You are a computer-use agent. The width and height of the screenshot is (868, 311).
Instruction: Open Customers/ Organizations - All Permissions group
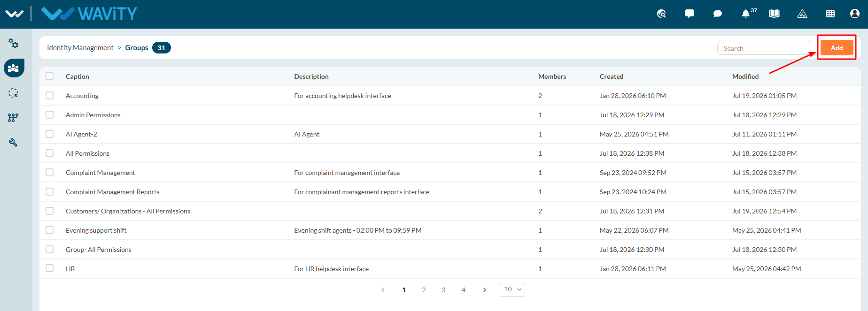click(x=128, y=211)
